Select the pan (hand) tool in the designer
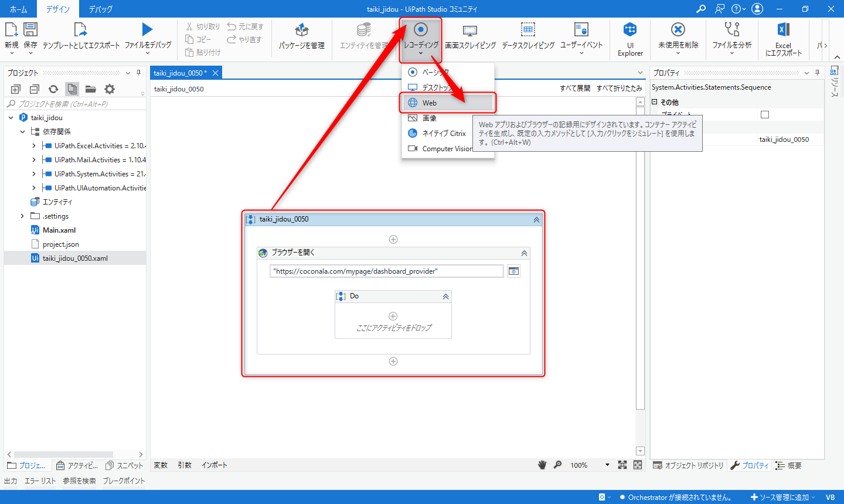The image size is (844, 504). click(542, 465)
